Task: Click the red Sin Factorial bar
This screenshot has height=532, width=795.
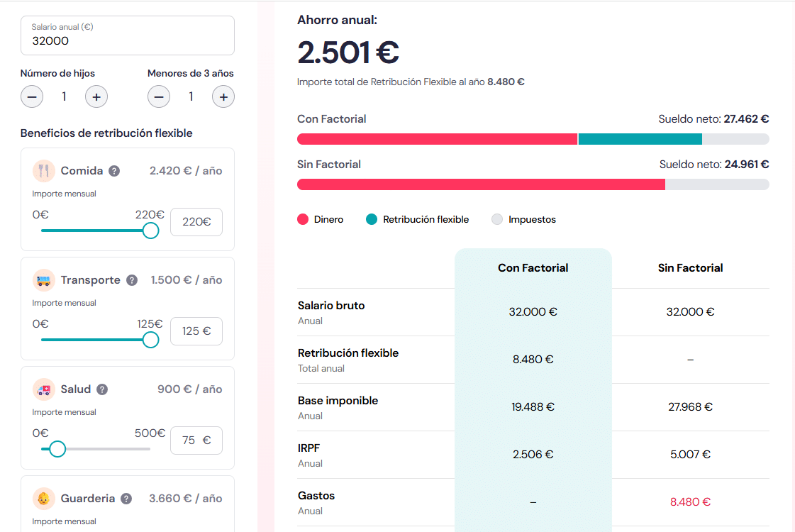Action: click(x=481, y=184)
